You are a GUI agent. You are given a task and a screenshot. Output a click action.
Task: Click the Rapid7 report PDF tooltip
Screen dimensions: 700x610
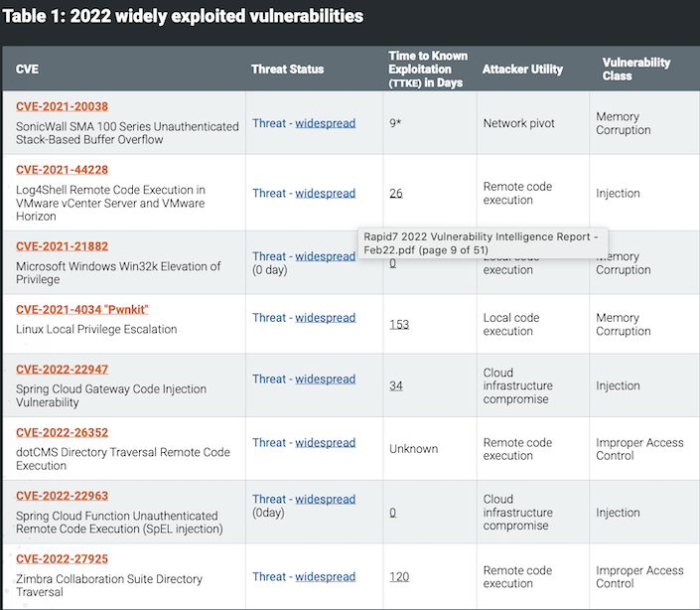coord(484,243)
